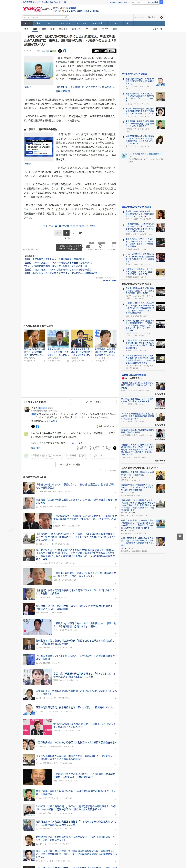
Task: Expand 白鳥浩 comment with もっと見る
Action: (x=52, y=421)
